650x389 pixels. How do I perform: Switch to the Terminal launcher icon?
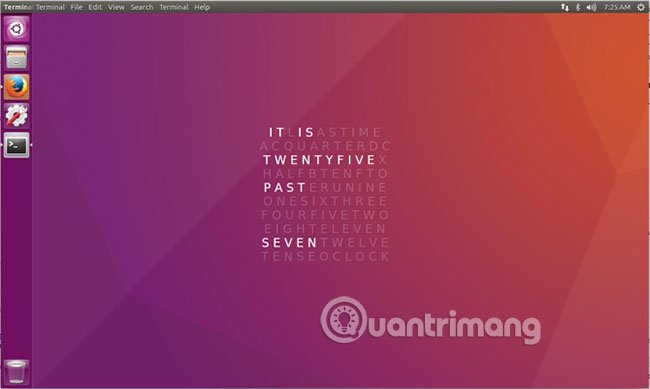coord(17,145)
